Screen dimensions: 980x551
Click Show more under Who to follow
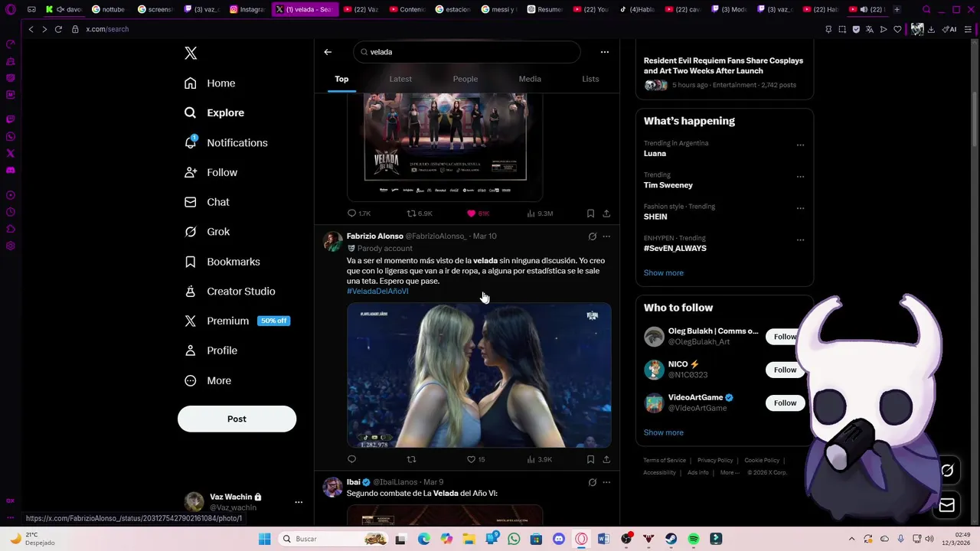[663, 432]
